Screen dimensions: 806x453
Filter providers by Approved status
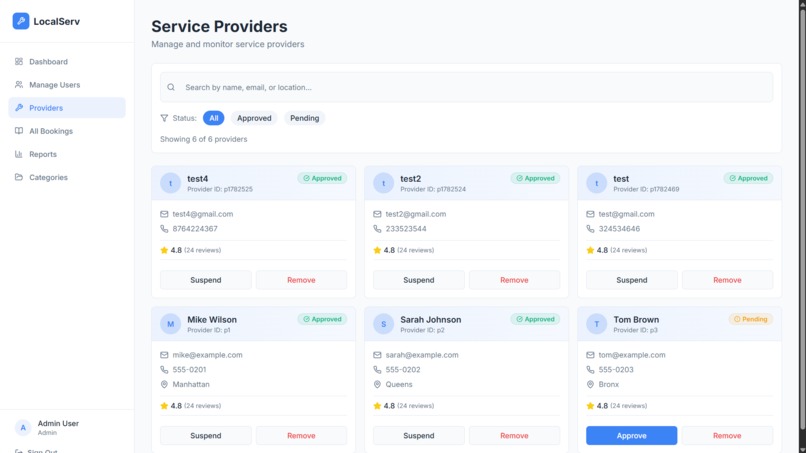(254, 118)
